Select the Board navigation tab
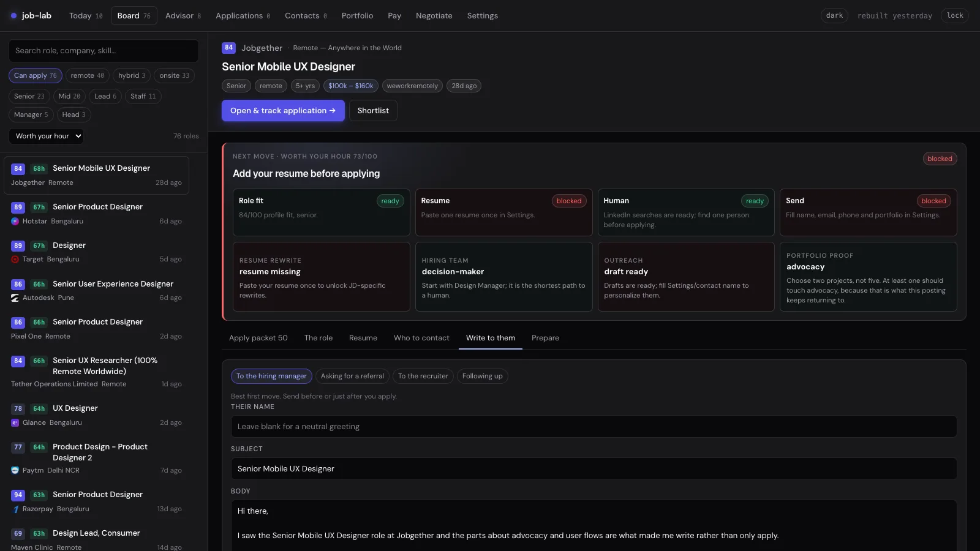 coord(134,16)
